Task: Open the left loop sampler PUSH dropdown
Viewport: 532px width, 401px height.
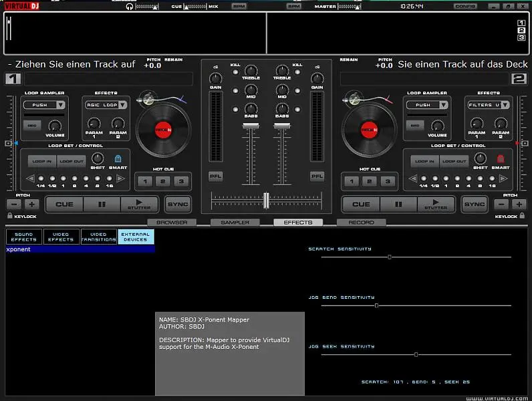Action: [45, 105]
